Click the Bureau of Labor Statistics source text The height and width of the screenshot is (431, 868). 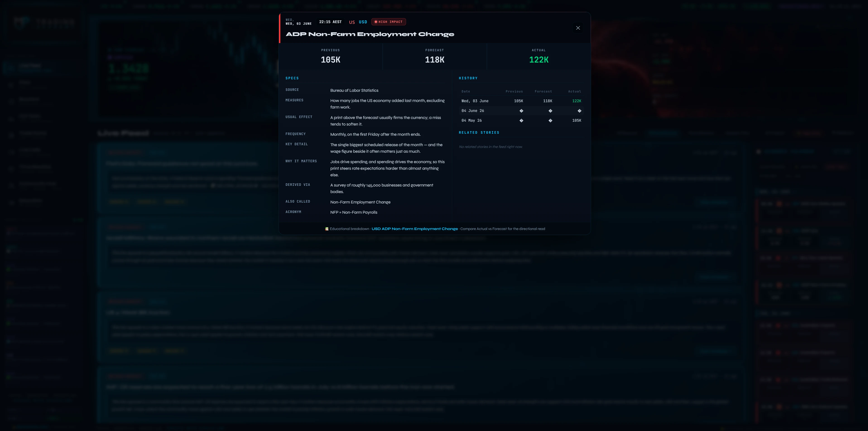pos(354,90)
